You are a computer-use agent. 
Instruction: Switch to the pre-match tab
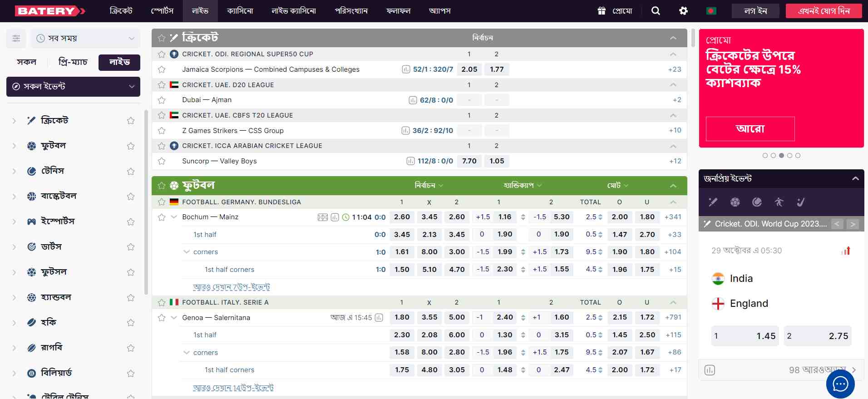[73, 62]
